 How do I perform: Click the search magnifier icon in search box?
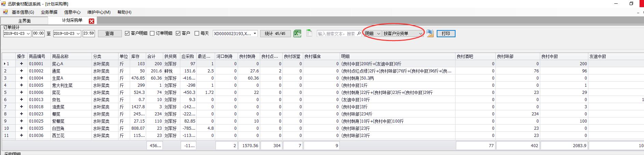tap(359, 33)
